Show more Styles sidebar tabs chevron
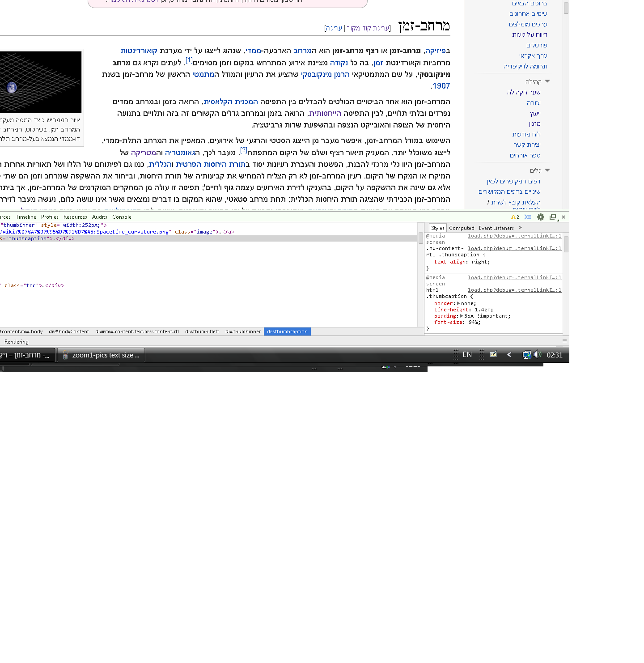The width and height of the screenshot is (644, 663). point(521,228)
